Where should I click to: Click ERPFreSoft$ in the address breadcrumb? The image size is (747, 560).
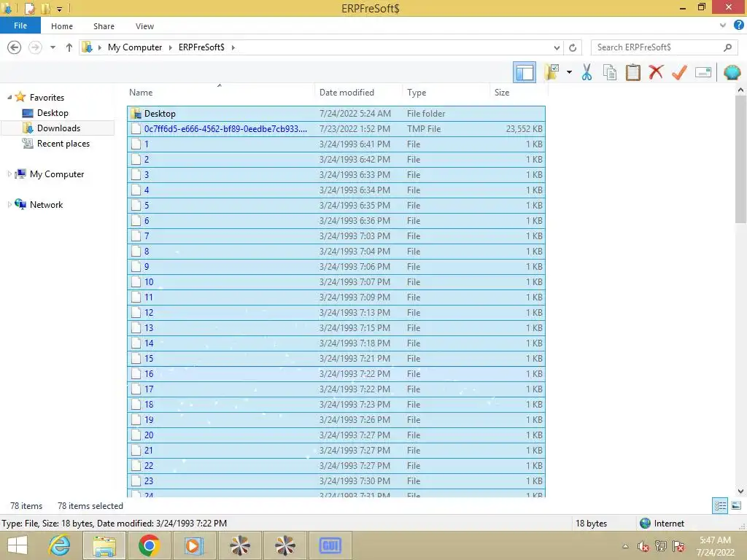coord(201,47)
